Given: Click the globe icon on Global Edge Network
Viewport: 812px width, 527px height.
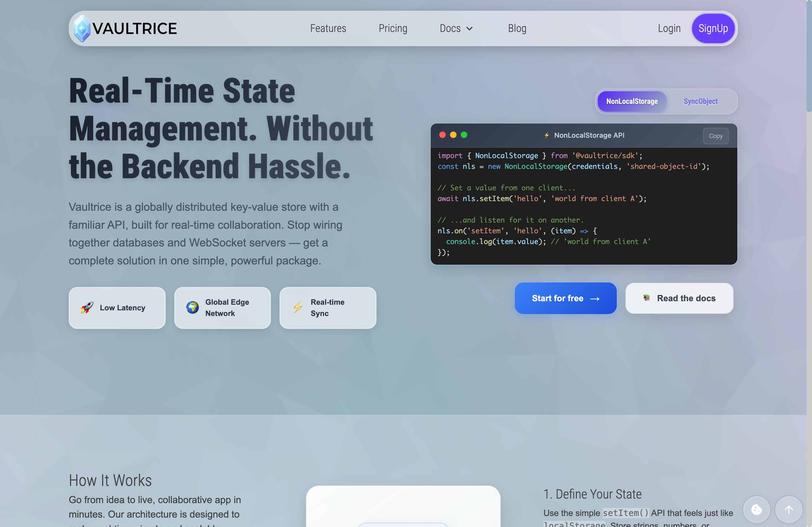Looking at the screenshot, I should [x=193, y=308].
